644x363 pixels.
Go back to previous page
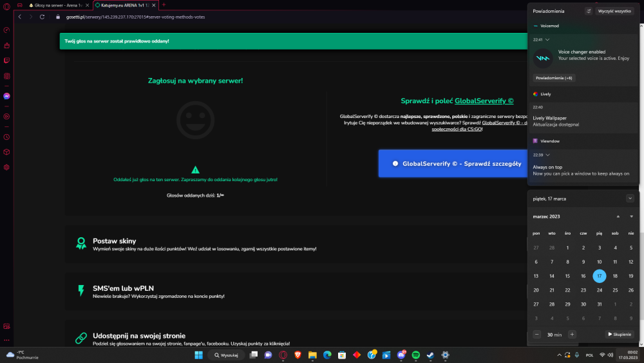pyautogui.click(x=20, y=17)
